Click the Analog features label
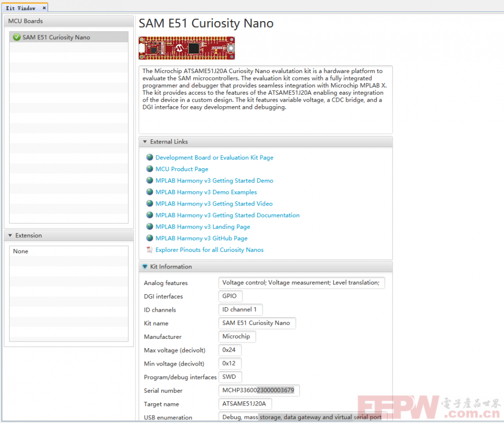This screenshot has width=504, height=423. (165, 283)
